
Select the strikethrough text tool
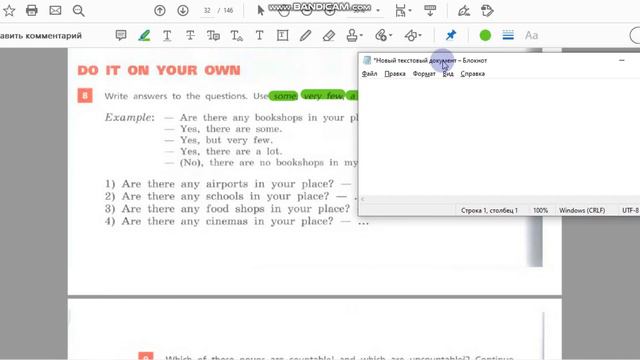pos(190,36)
